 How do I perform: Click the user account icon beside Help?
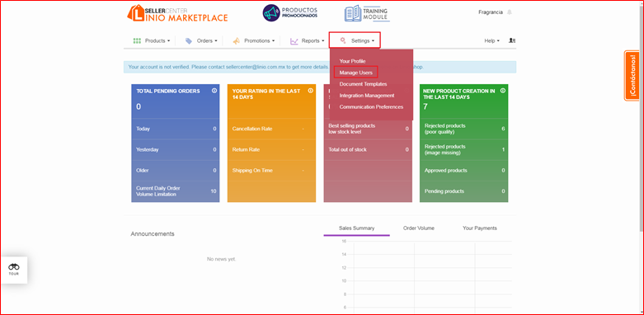(512, 40)
